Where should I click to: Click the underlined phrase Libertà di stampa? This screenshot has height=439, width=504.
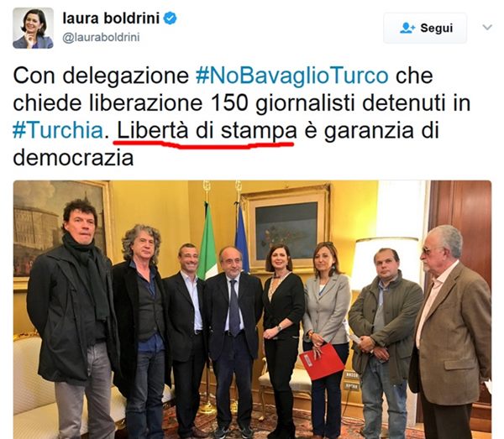(x=207, y=131)
